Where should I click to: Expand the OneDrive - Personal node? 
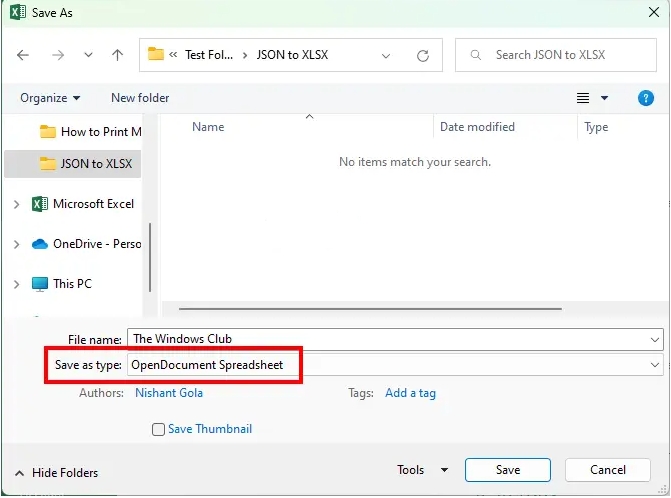16,244
